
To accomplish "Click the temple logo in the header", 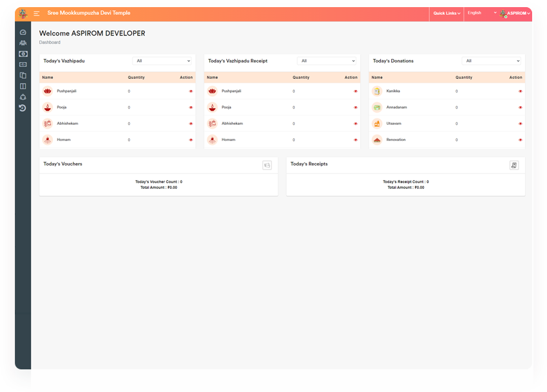I will (23, 14).
